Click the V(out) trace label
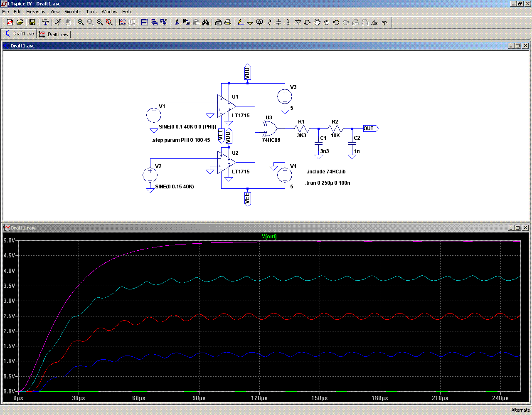 click(x=269, y=237)
